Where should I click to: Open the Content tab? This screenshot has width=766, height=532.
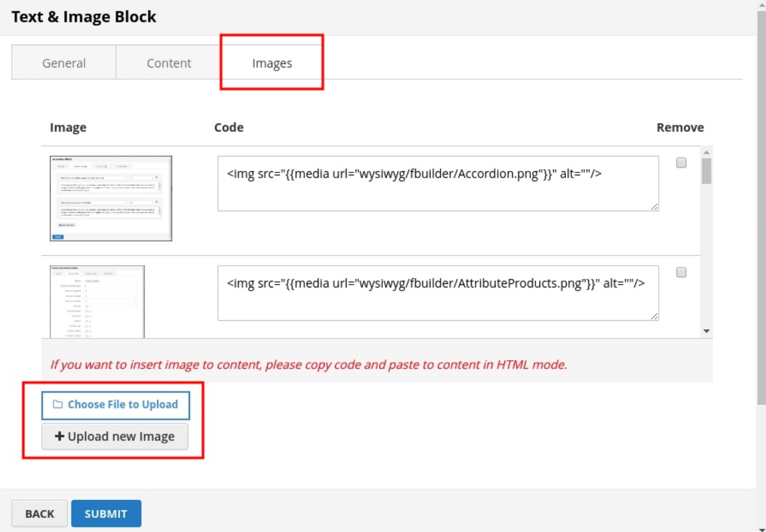pos(169,63)
